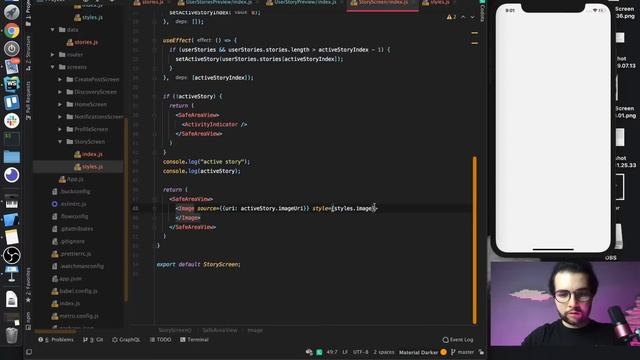Image resolution: width=640 pixels, height=360 pixels.
Task: Switch to the stories.js editor tab
Action: [149, 3]
